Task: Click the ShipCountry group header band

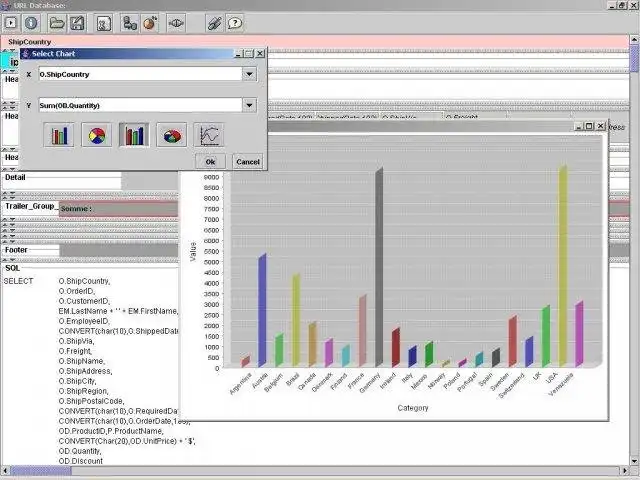Action: click(314, 42)
